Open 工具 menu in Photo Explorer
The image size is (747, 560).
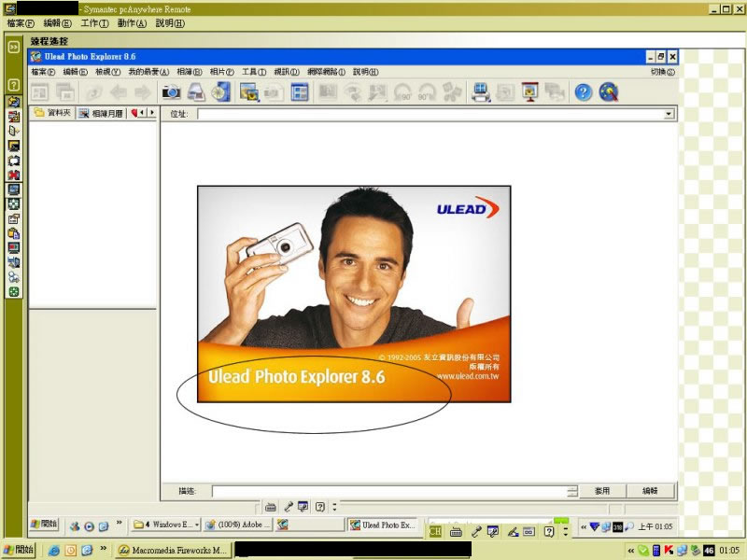click(254, 72)
